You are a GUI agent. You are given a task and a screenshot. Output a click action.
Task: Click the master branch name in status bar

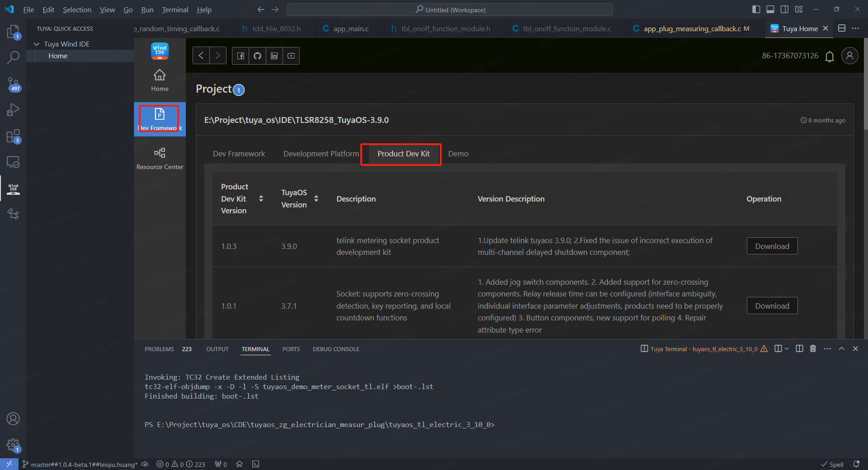tap(80, 464)
